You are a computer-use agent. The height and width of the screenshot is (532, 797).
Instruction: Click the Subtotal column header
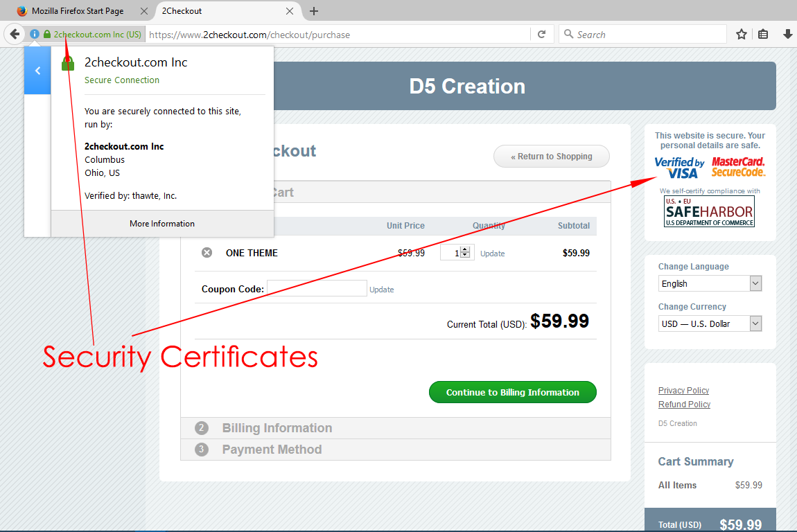574,226
